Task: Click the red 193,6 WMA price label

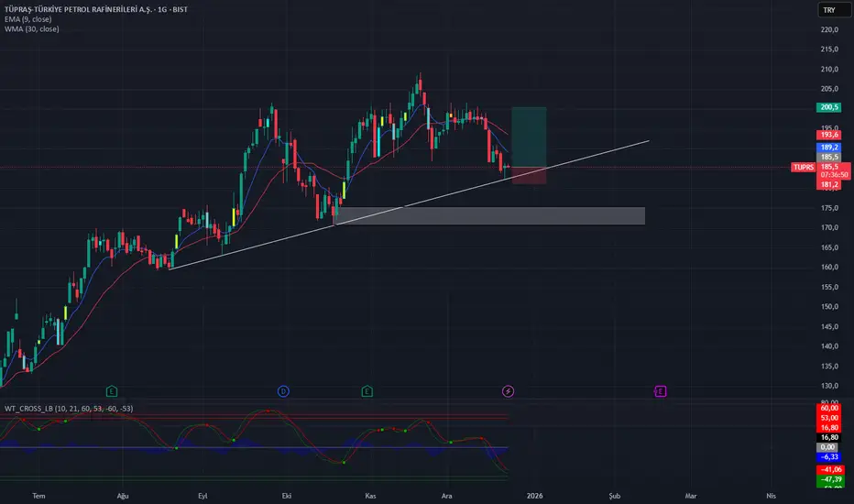Action: 829,135
